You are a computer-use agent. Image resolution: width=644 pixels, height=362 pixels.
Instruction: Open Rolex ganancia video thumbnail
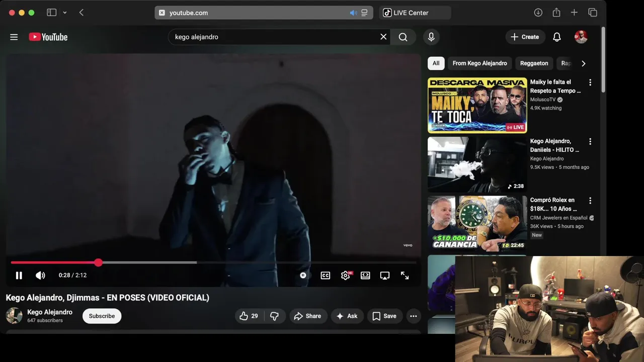click(x=477, y=223)
